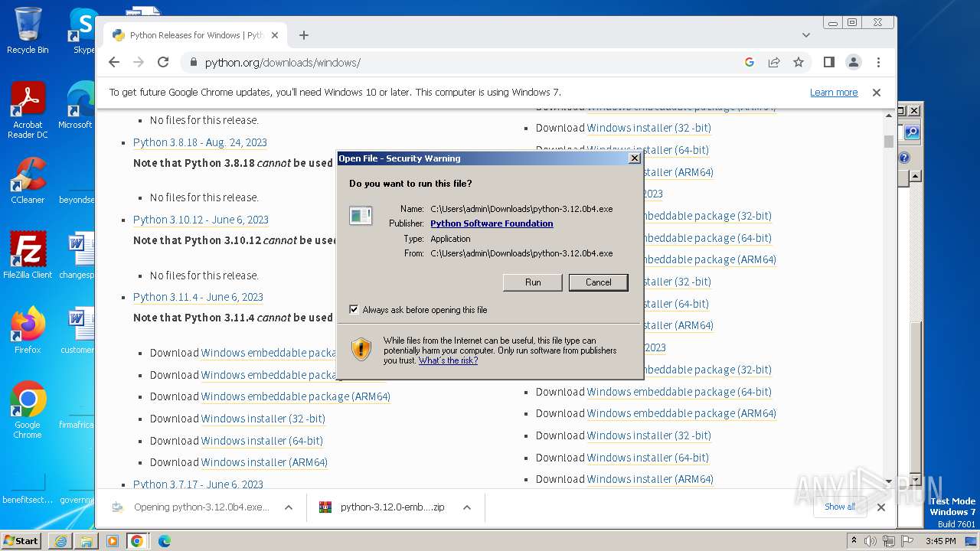Close the Python Releases tab

[x=275, y=35]
